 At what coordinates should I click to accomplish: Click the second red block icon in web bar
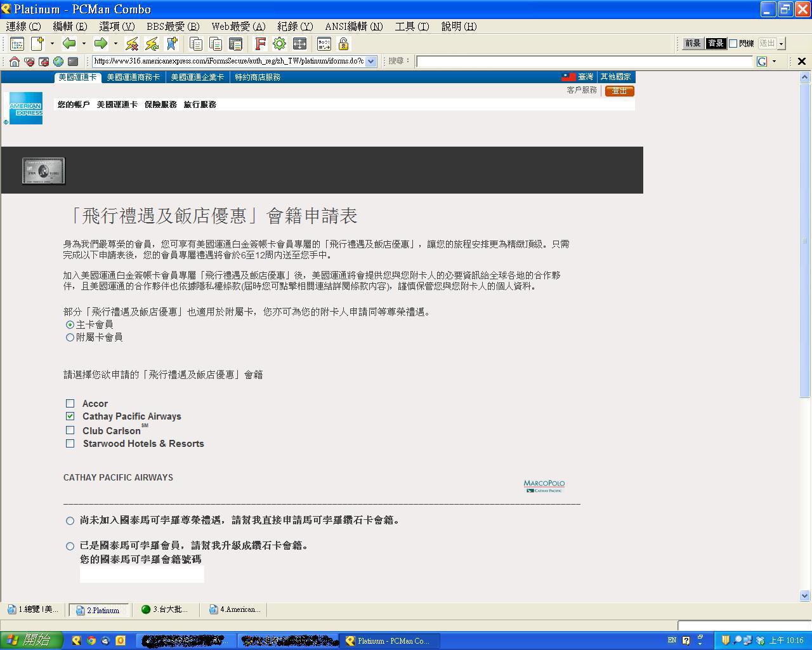44,62
